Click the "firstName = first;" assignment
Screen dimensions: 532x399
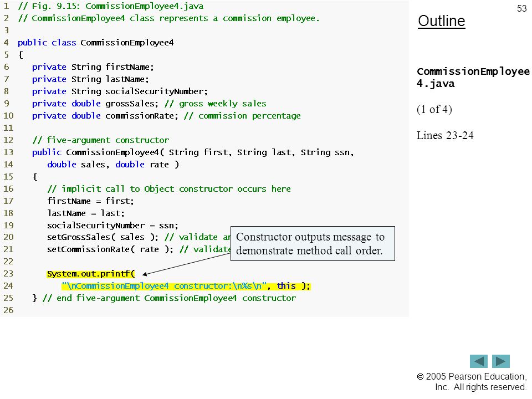pos(90,201)
